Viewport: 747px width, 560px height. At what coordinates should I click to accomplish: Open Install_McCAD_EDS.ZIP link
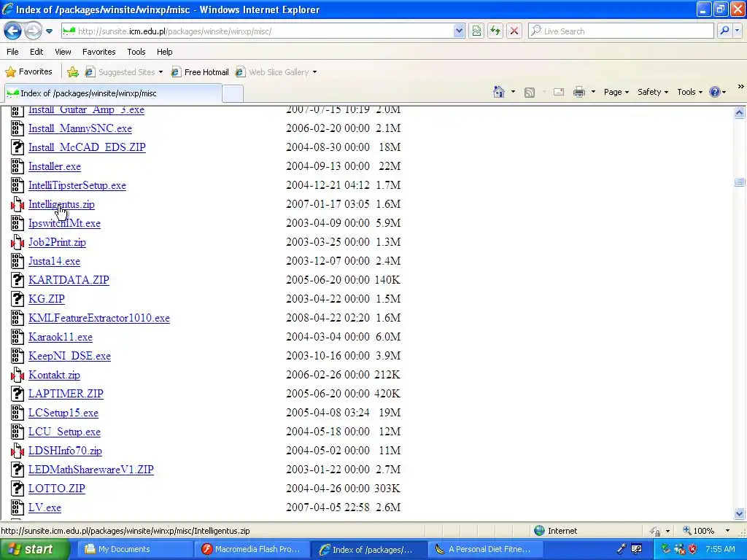point(87,147)
